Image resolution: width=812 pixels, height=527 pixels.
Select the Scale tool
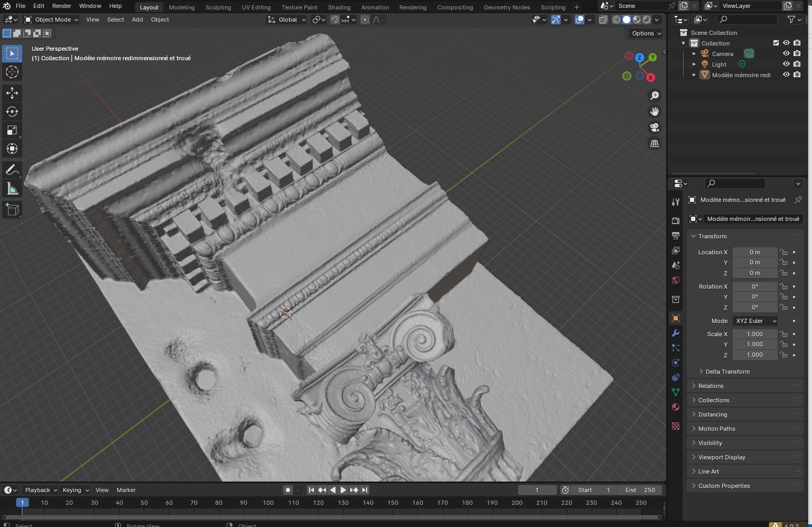(12, 130)
